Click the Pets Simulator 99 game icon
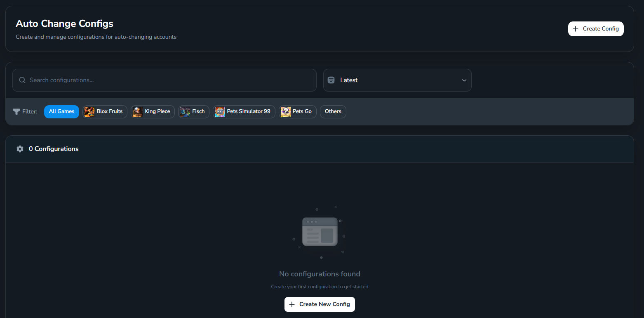Viewport: 644px width, 318px height. [x=220, y=111]
